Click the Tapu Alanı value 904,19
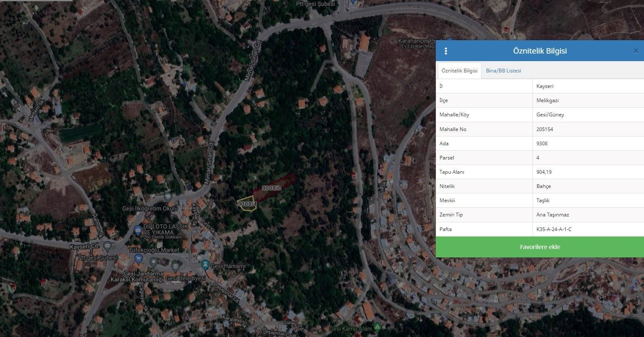This screenshot has width=644, height=337. pyautogui.click(x=544, y=172)
